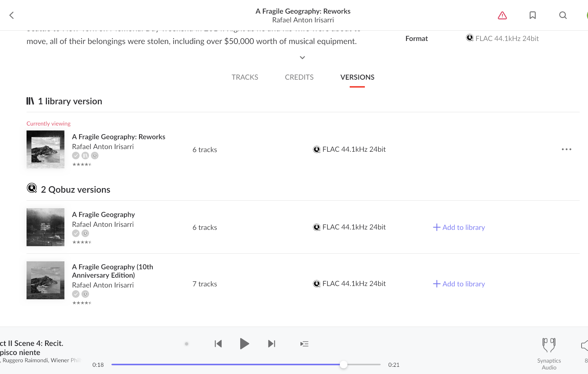
Task: Select the VERSIONS tab
Action: point(357,77)
